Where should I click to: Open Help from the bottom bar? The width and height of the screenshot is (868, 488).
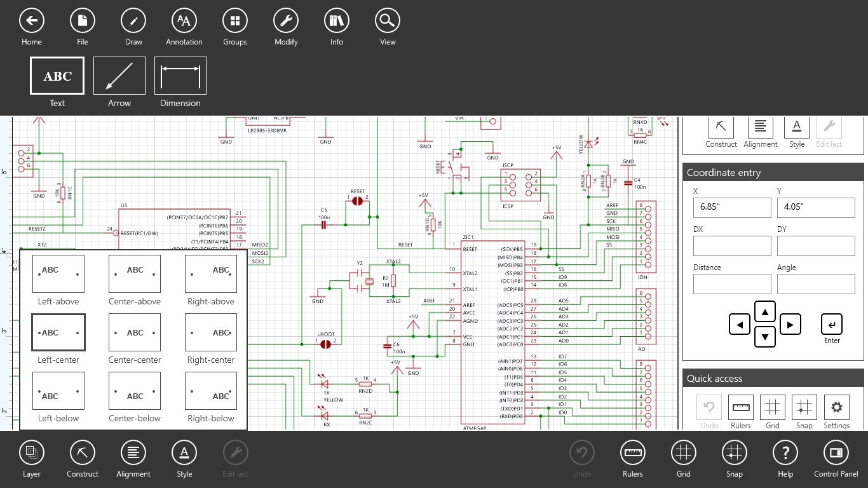point(785,454)
